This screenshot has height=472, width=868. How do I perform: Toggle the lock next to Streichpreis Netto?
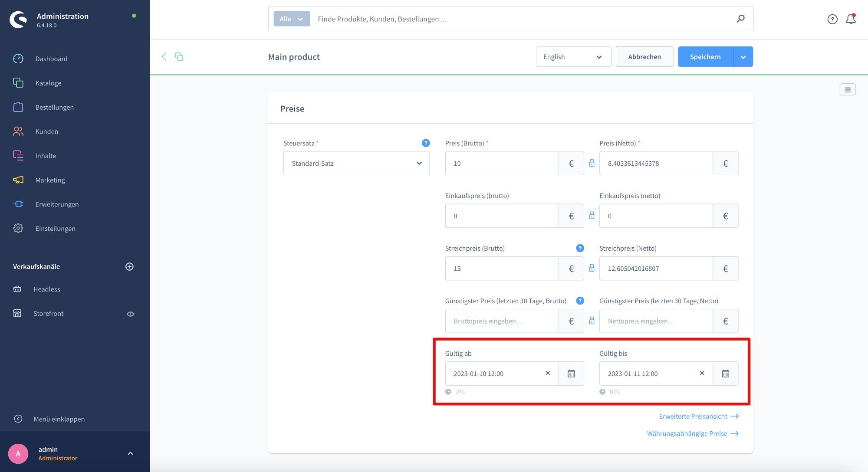pyautogui.click(x=592, y=268)
